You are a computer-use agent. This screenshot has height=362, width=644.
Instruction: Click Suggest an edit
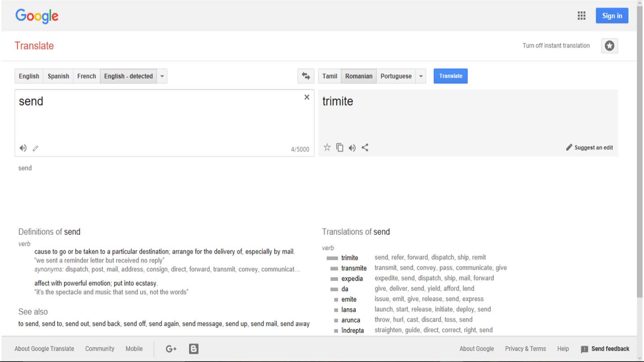pyautogui.click(x=589, y=147)
